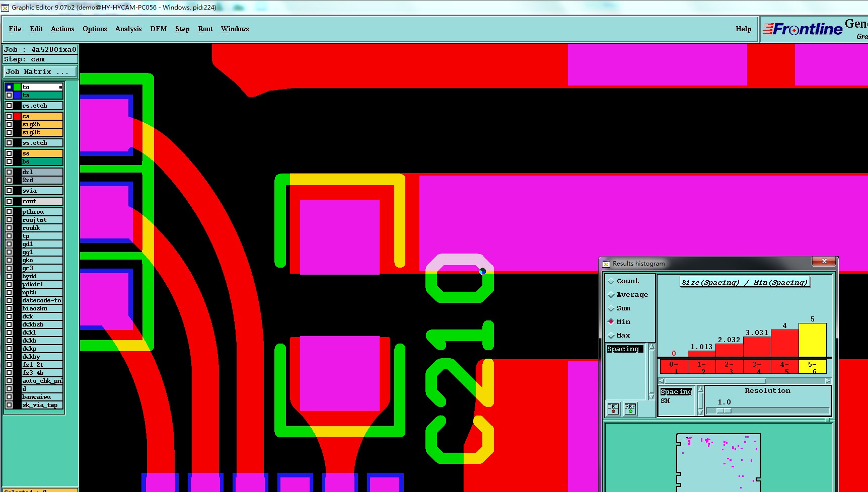Select the Min radio option
Screen dimensions: 868x492
click(x=619, y=322)
